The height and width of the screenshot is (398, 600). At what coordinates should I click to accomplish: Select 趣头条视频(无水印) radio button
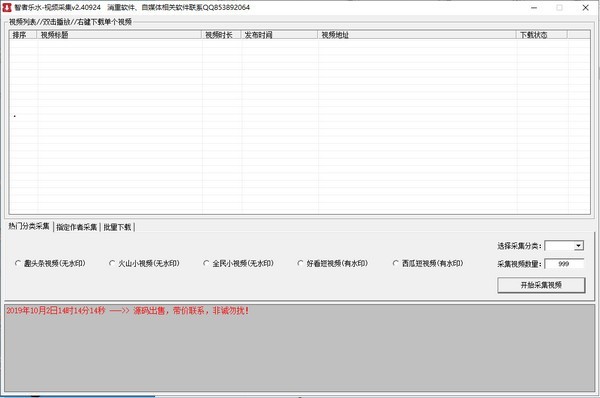pos(50,263)
